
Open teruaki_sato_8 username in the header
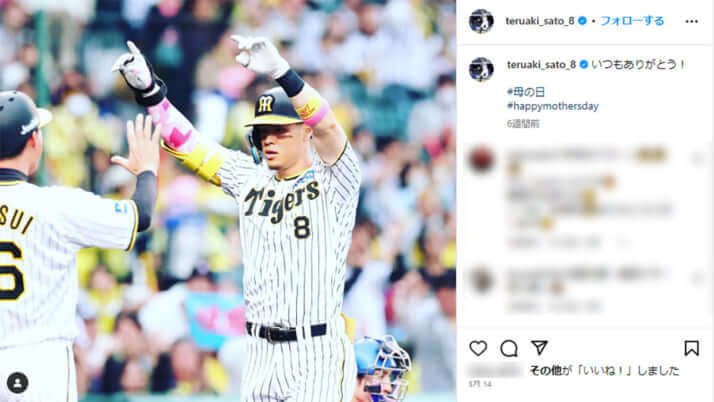pyautogui.click(x=540, y=21)
